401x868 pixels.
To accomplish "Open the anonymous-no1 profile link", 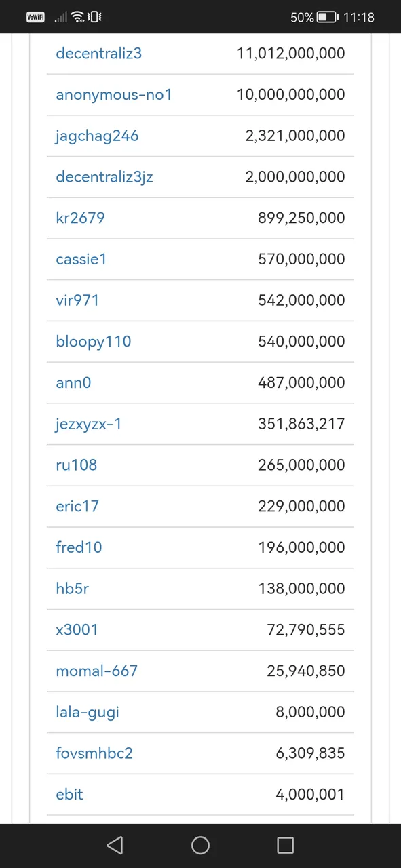I will pos(114,94).
